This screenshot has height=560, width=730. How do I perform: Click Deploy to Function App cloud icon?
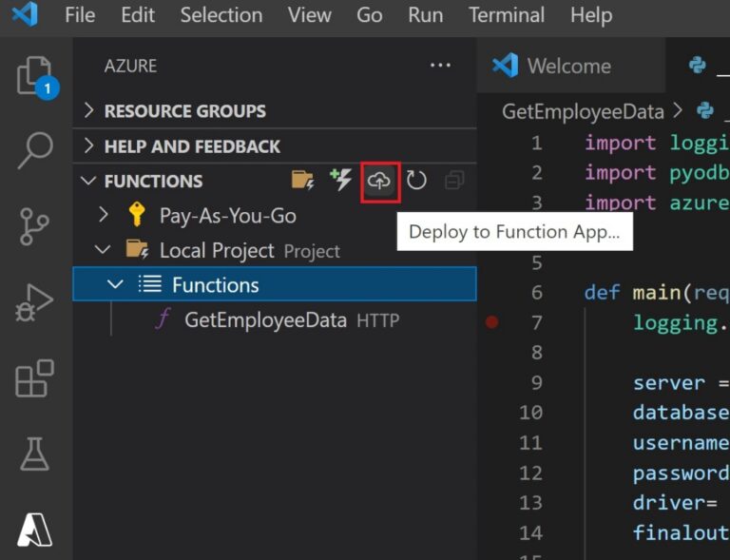pyautogui.click(x=380, y=181)
